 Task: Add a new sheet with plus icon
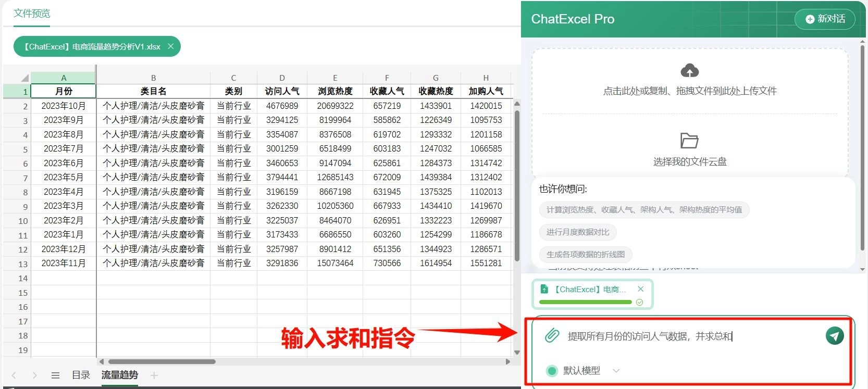(x=154, y=375)
